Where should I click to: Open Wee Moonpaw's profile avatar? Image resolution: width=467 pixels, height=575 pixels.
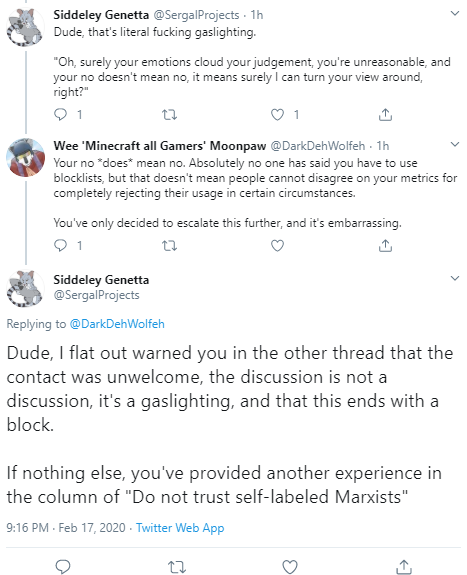(x=26, y=157)
